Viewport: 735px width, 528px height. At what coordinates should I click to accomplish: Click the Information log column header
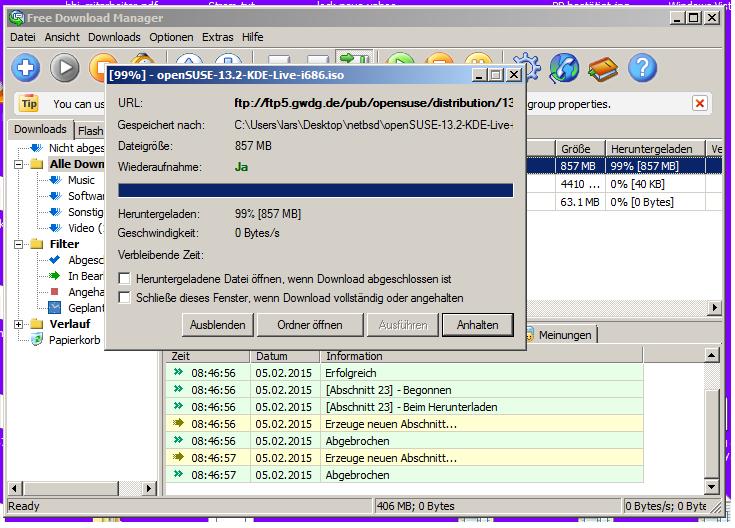click(481, 356)
